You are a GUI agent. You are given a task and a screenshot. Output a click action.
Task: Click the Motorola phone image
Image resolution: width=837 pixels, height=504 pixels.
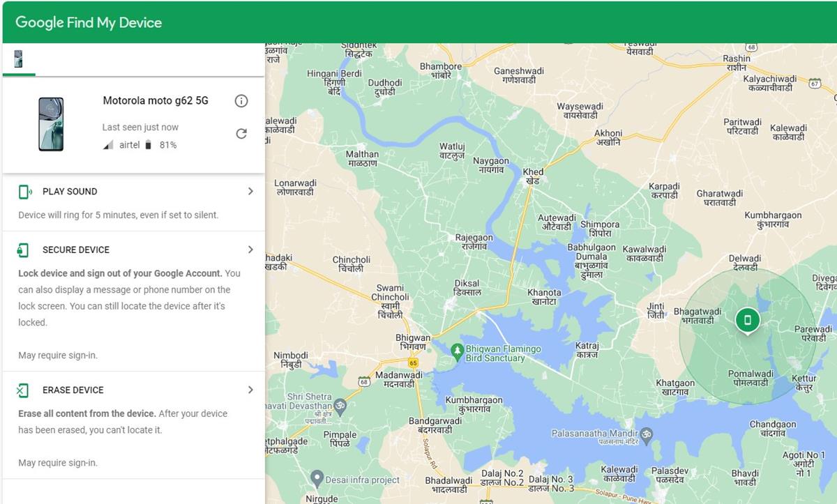(x=51, y=124)
